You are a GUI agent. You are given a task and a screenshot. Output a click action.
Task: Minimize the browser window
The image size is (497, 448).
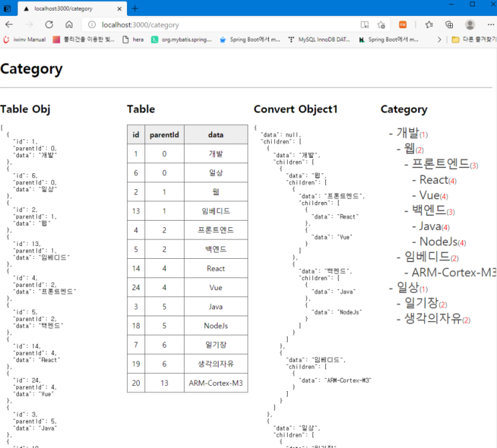tap(452, 5)
